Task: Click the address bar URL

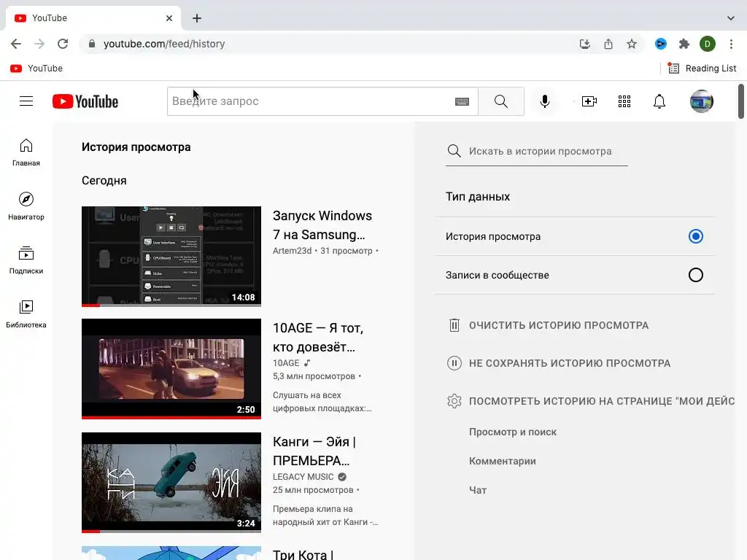Action: pyautogui.click(x=164, y=44)
